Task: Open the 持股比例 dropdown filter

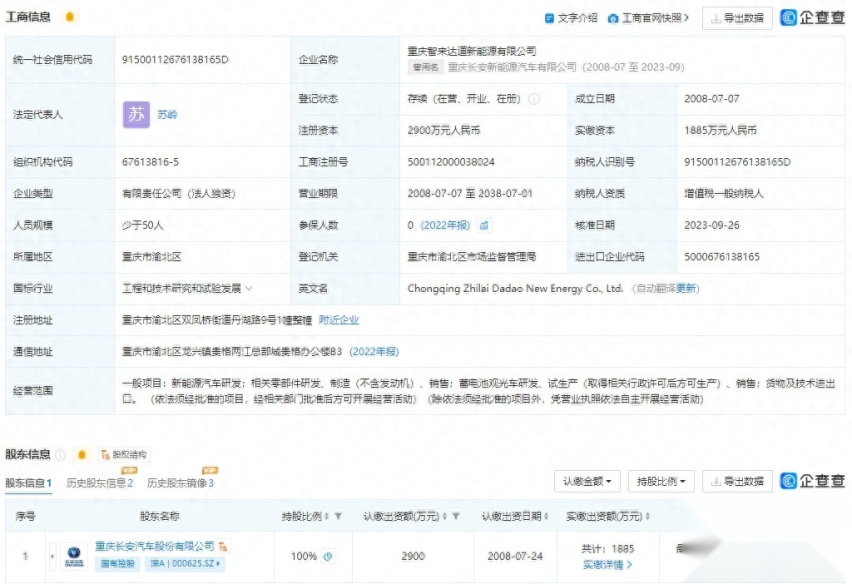Action: tap(661, 481)
